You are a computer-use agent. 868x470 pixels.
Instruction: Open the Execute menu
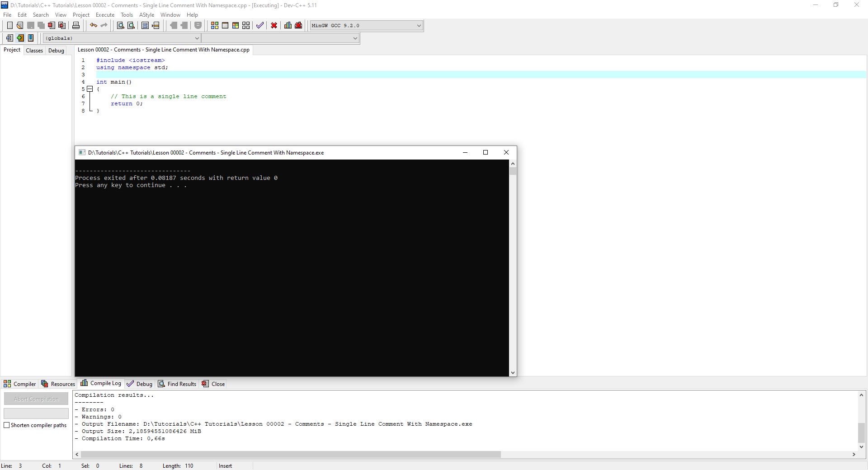(x=105, y=15)
